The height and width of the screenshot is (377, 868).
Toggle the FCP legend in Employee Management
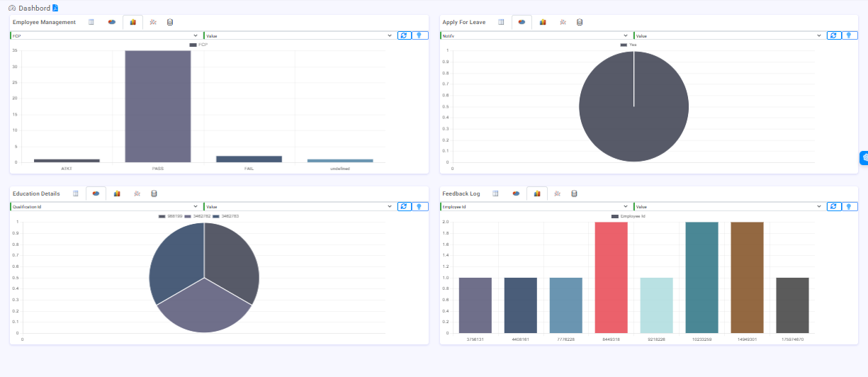pos(198,45)
